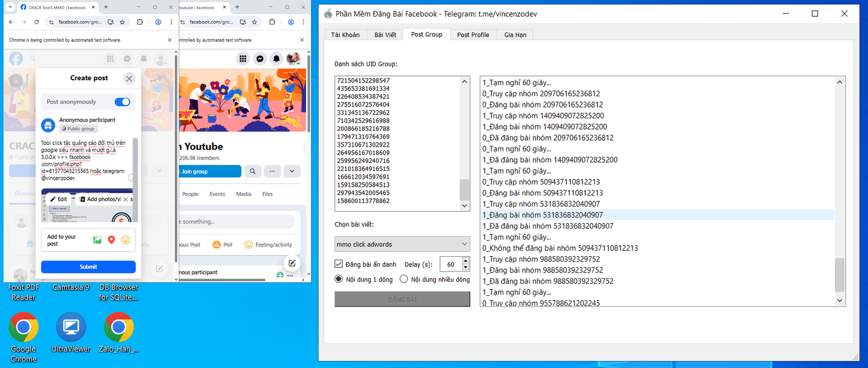Close the Youtube | Facebook browser tab

point(224,7)
